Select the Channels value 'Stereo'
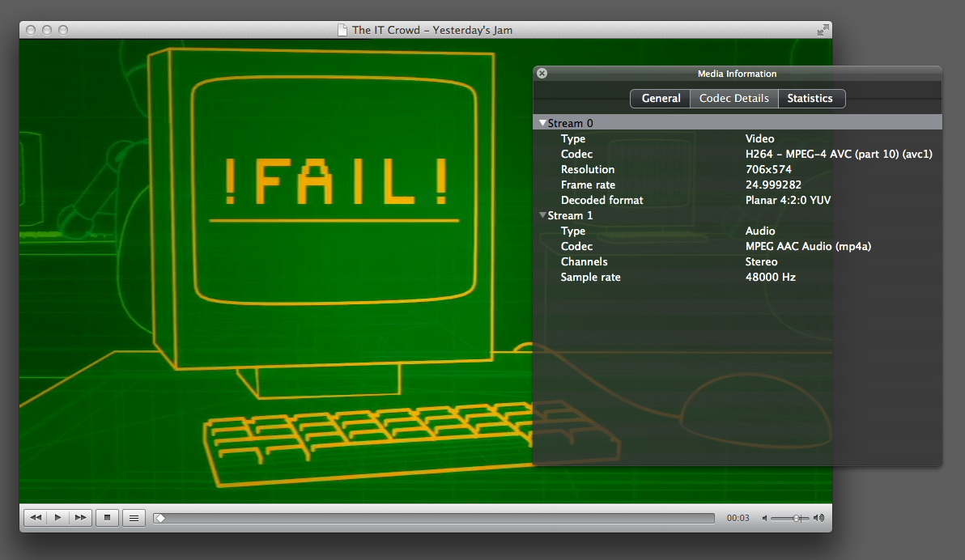The width and height of the screenshot is (965, 560). point(761,261)
